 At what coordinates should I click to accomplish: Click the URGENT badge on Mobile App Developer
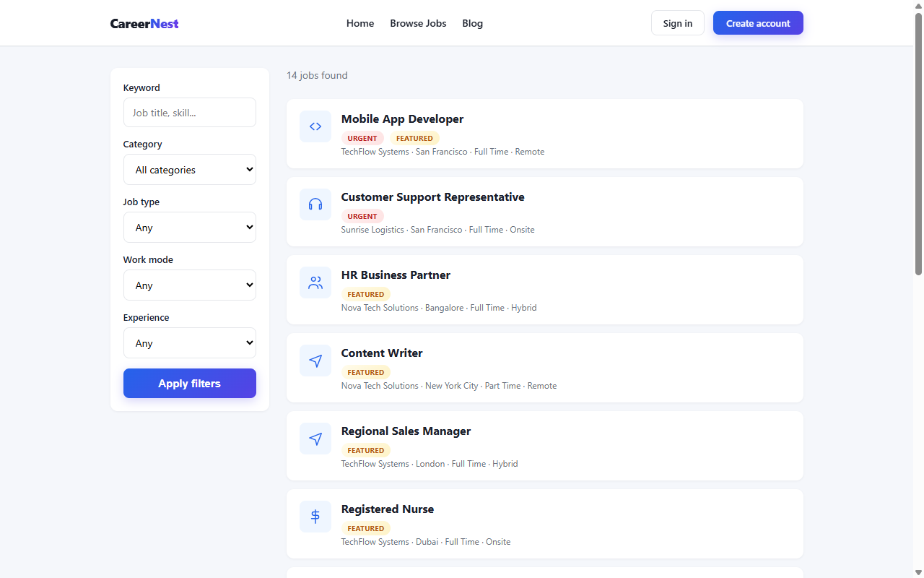click(x=362, y=138)
